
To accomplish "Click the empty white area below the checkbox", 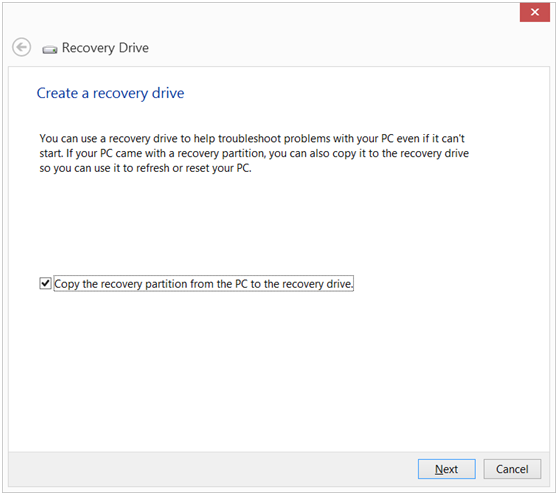I will [278, 370].
